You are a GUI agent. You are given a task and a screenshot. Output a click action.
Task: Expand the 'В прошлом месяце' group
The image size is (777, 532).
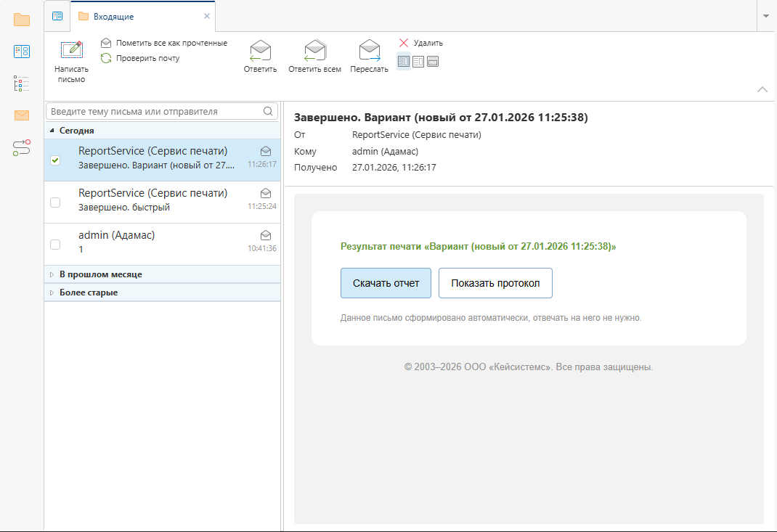coord(52,274)
